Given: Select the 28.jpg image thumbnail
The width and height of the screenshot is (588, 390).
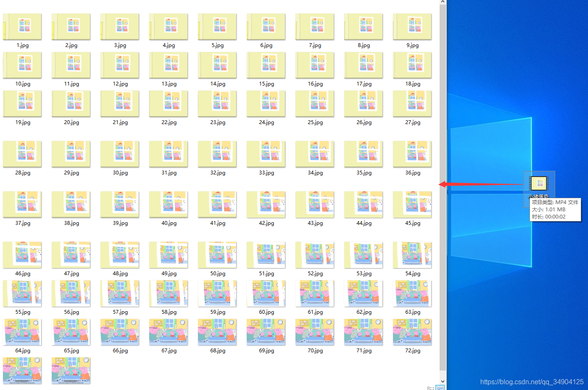Looking at the screenshot, I should [22, 154].
